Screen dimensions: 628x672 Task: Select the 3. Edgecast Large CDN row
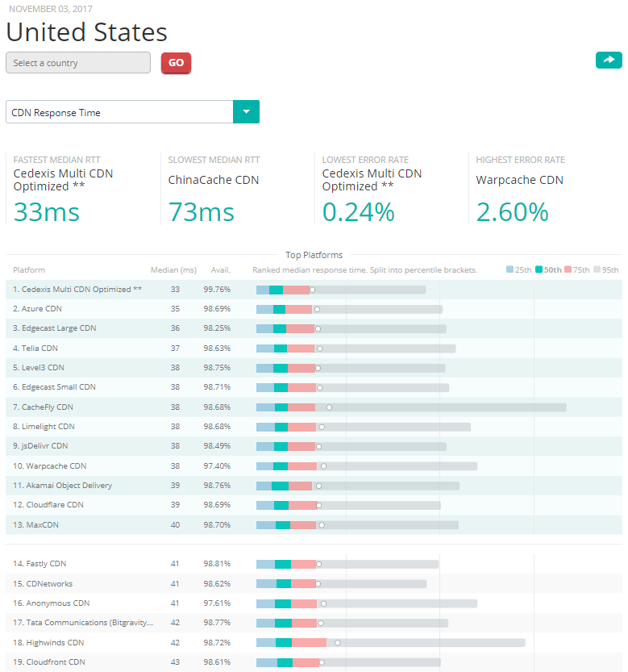click(314, 328)
